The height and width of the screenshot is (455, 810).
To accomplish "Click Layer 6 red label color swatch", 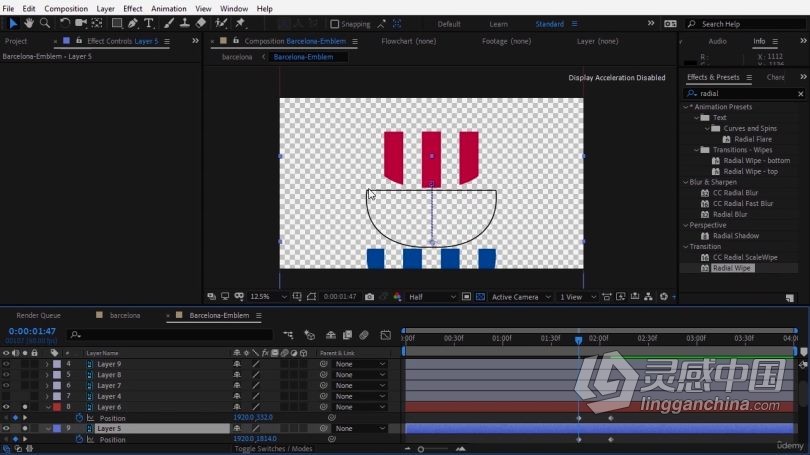I will (57, 407).
